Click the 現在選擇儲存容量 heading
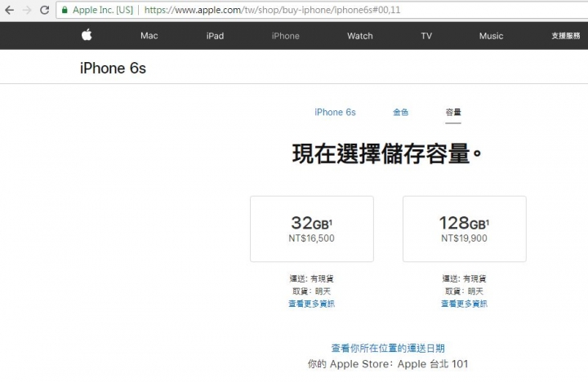 [386, 153]
